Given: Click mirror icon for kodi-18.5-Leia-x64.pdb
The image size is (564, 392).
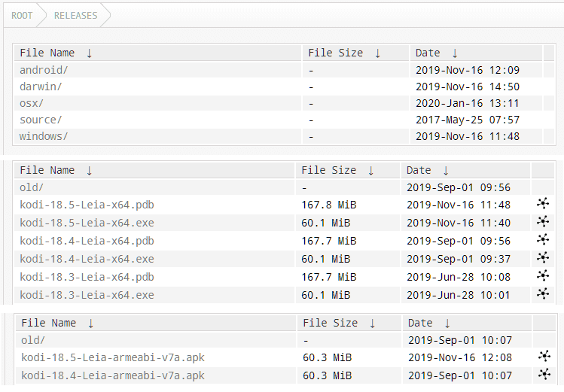Looking at the screenshot, I should [x=543, y=204].
